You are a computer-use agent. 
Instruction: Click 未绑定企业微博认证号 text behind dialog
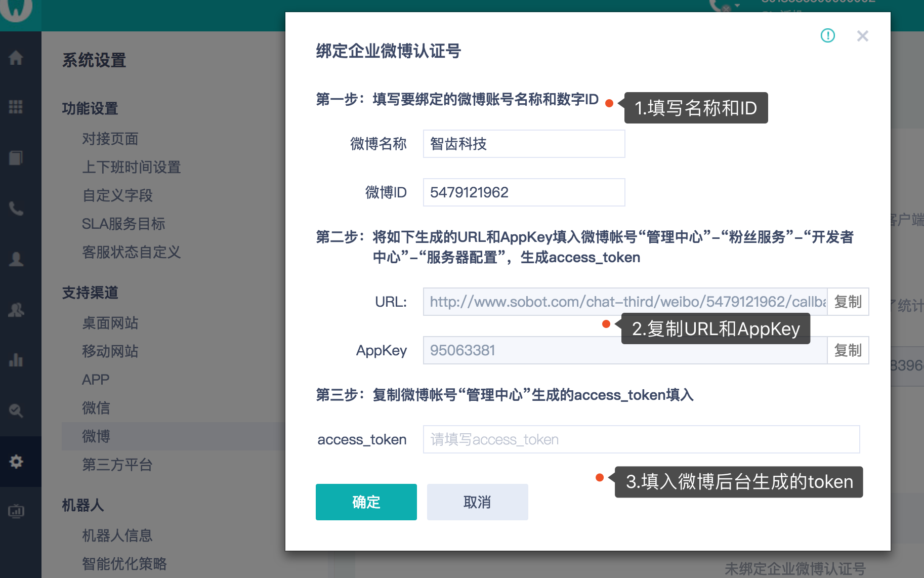coord(795,568)
